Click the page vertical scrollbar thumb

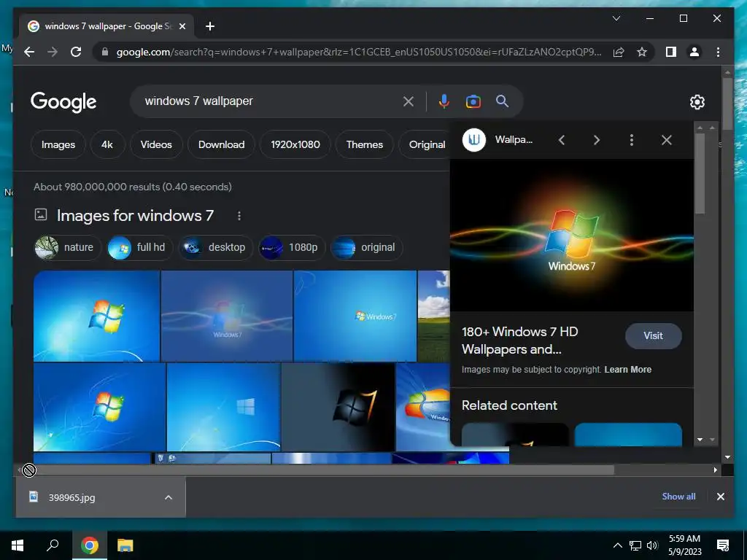tap(727, 104)
